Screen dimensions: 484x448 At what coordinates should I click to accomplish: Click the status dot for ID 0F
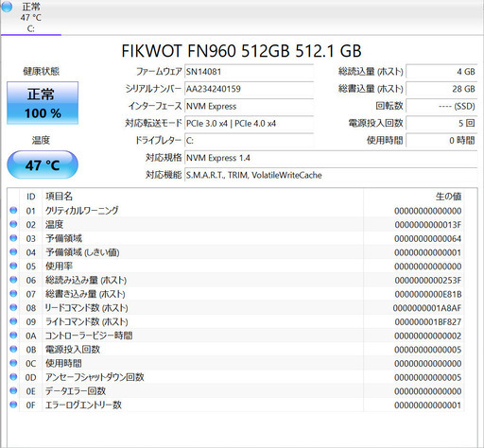(x=13, y=405)
